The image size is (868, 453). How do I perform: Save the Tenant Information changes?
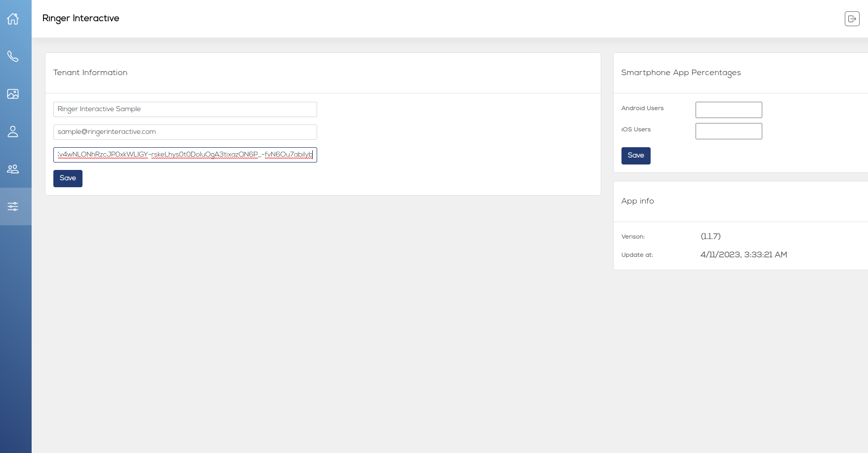[68, 178]
